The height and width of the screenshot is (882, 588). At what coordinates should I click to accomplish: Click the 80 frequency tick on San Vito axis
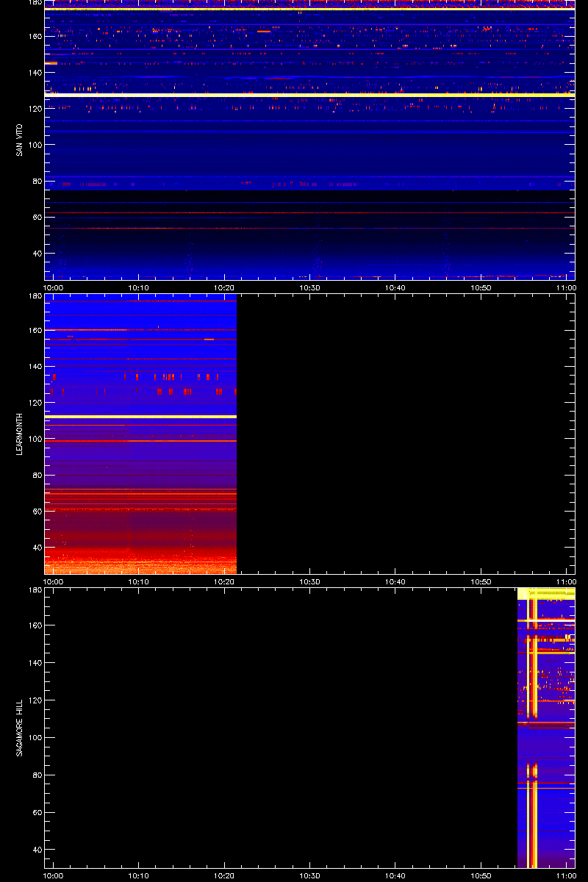click(x=37, y=181)
